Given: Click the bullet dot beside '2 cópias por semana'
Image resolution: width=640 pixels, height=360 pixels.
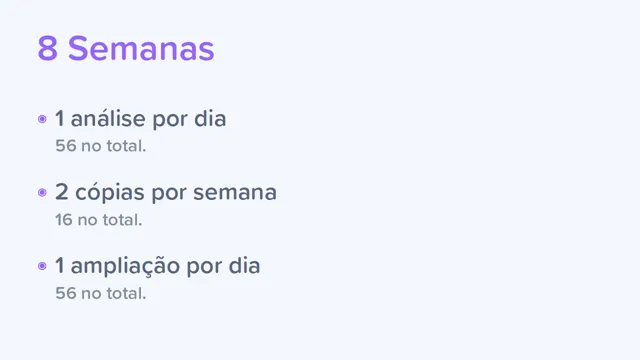Looking at the screenshot, I should (x=42, y=193).
